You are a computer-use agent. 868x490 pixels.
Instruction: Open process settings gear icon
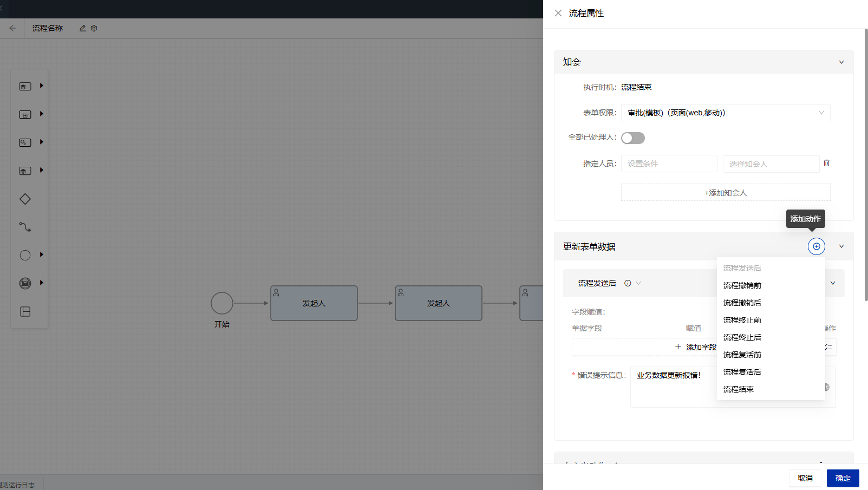[94, 28]
